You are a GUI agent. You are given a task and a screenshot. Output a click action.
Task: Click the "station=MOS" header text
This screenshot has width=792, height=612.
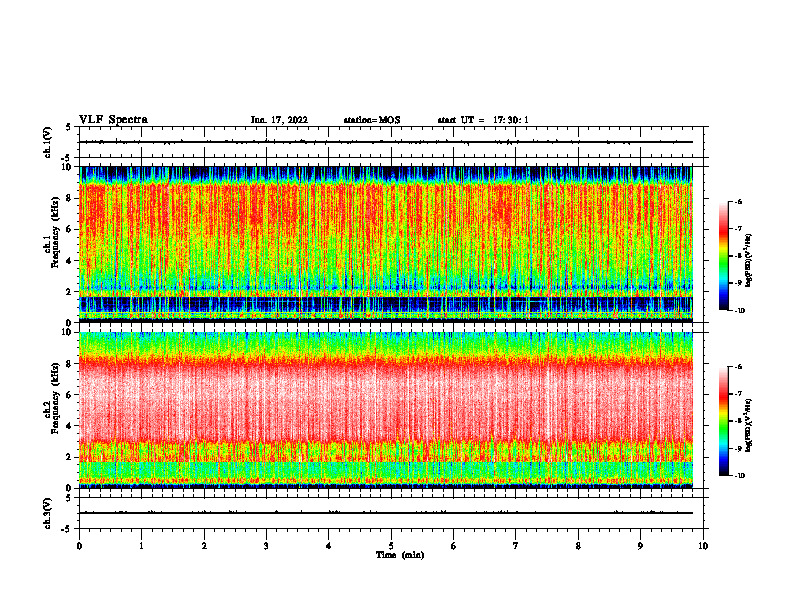[372, 120]
